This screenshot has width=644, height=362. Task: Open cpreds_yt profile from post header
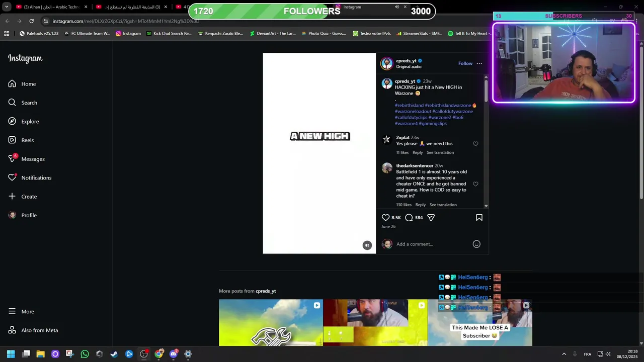pos(406,61)
